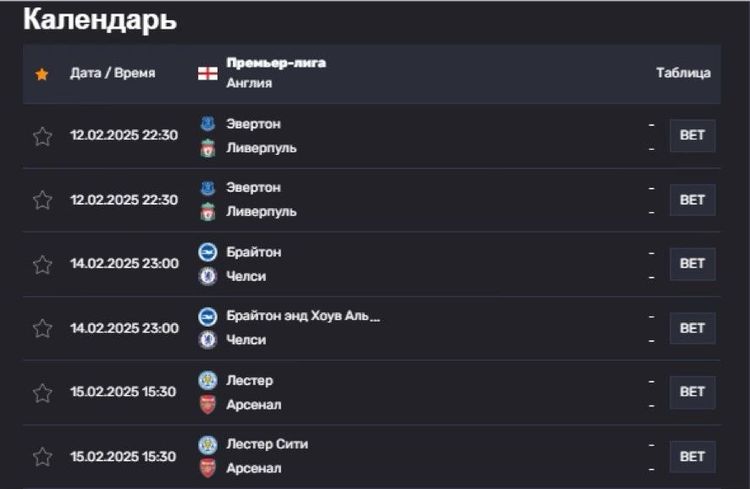The image size is (750, 489).
Task: Open the Таблица standings tab
Action: point(683,73)
